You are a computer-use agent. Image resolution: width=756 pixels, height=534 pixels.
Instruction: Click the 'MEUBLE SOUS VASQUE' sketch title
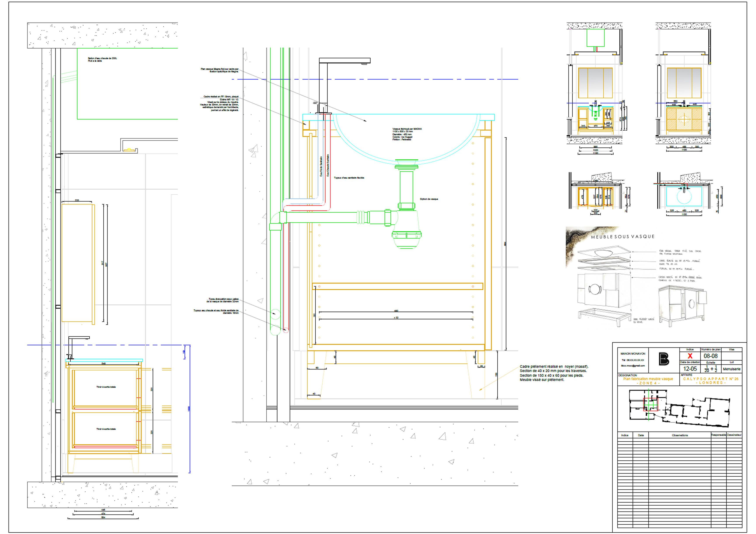[622, 237]
